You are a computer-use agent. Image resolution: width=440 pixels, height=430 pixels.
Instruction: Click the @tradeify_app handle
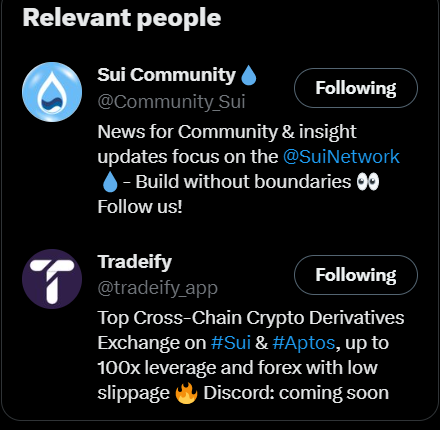(158, 288)
